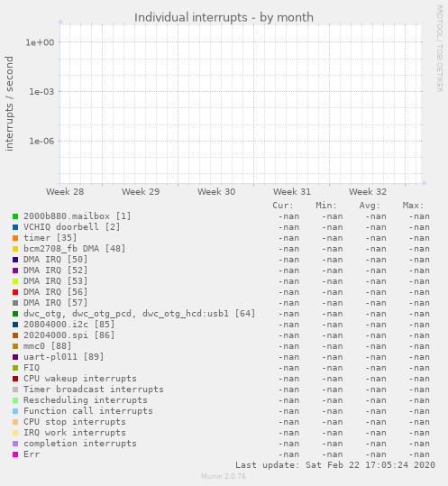The image size is (448, 486).
Task: Click the light blue Function call interrupts swatch
Action: pos(15,411)
